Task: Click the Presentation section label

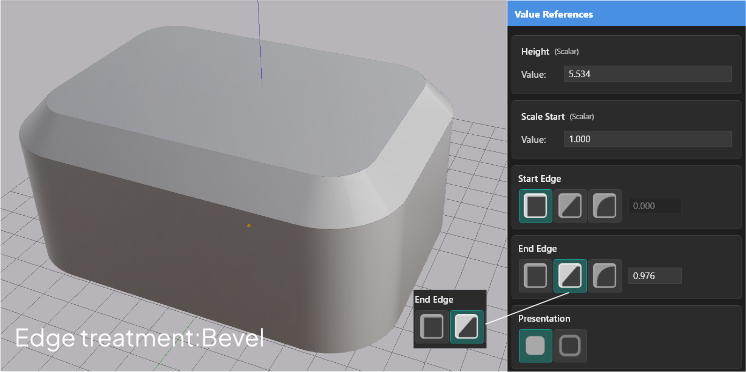Action: tap(544, 319)
